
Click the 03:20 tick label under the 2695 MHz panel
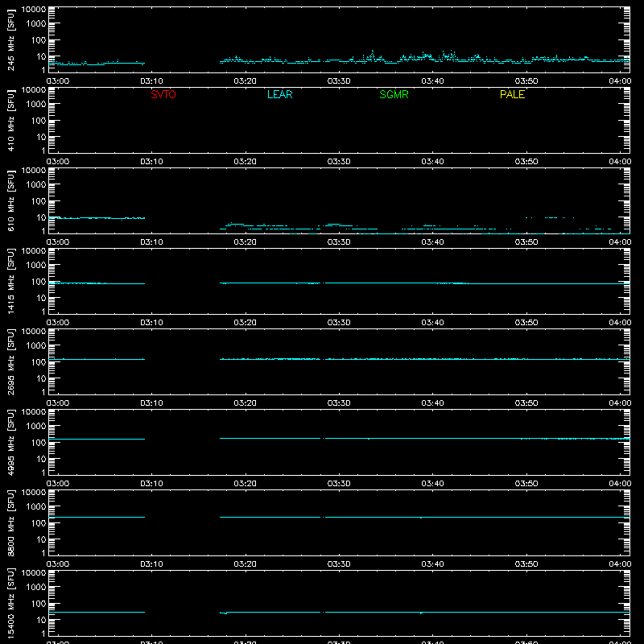tap(246, 403)
